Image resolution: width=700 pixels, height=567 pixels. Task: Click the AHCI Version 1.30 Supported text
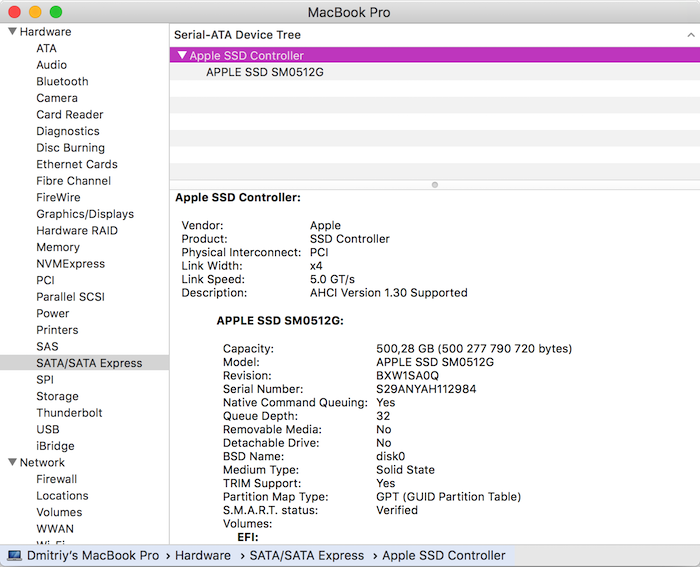pyautogui.click(x=388, y=292)
